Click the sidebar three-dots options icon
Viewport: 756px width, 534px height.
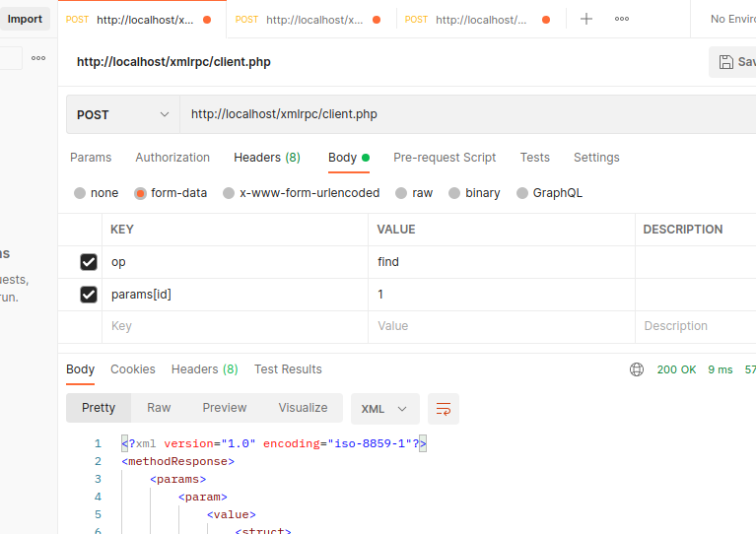[x=38, y=58]
